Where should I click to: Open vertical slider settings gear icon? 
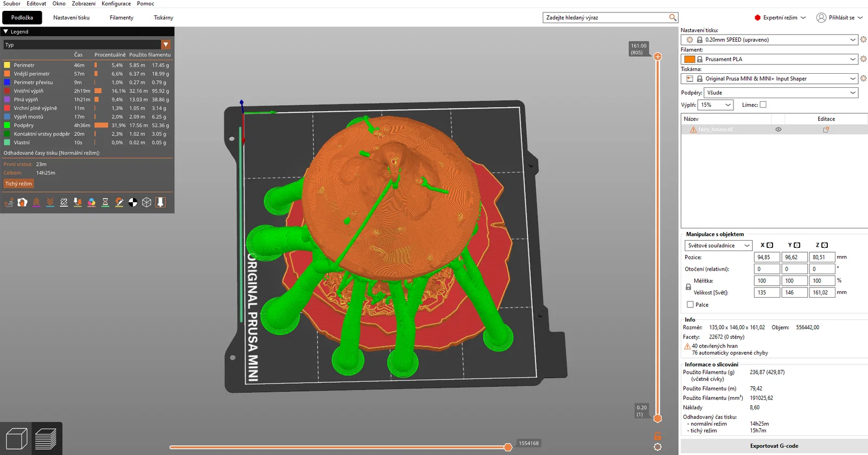pos(658,447)
